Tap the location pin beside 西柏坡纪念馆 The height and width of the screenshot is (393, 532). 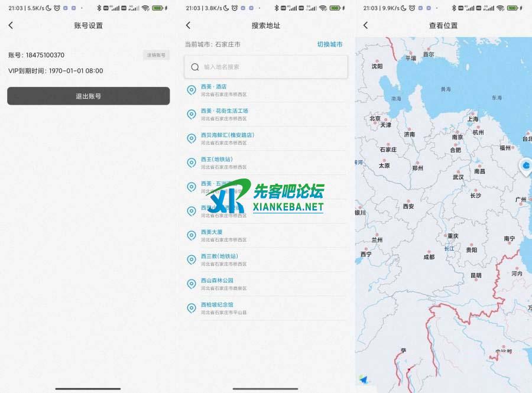(x=191, y=308)
